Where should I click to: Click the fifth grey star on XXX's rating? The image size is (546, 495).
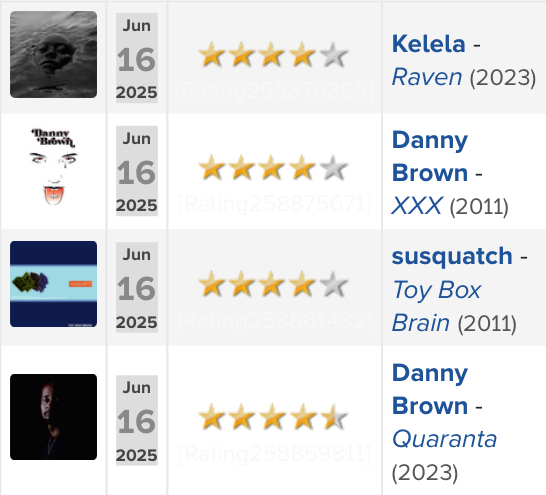pos(334,168)
